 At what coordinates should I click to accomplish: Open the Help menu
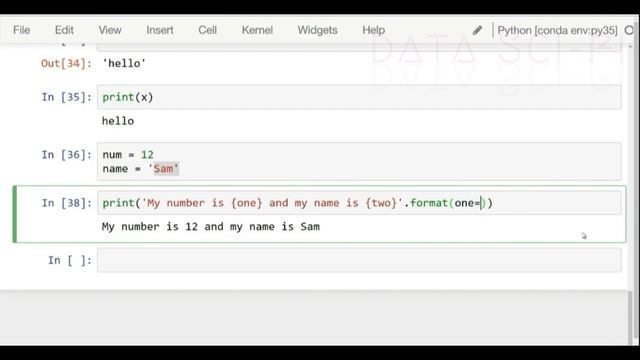tap(373, 30)
